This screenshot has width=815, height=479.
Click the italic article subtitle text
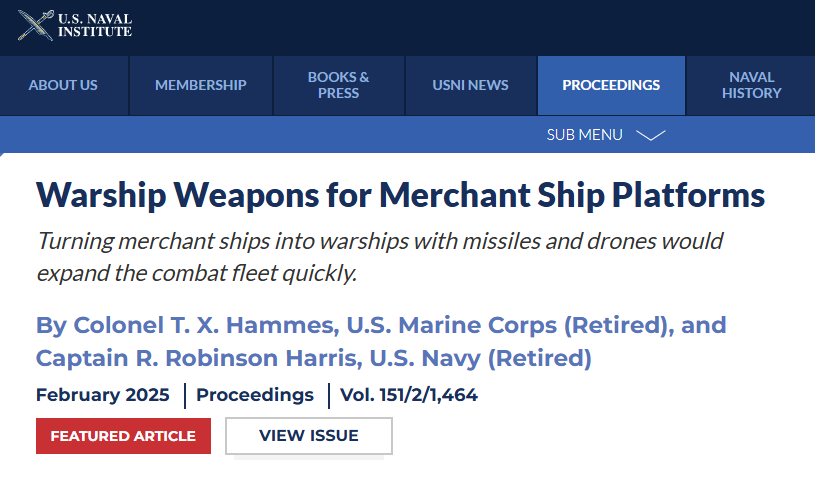click(x=379, y=257)
